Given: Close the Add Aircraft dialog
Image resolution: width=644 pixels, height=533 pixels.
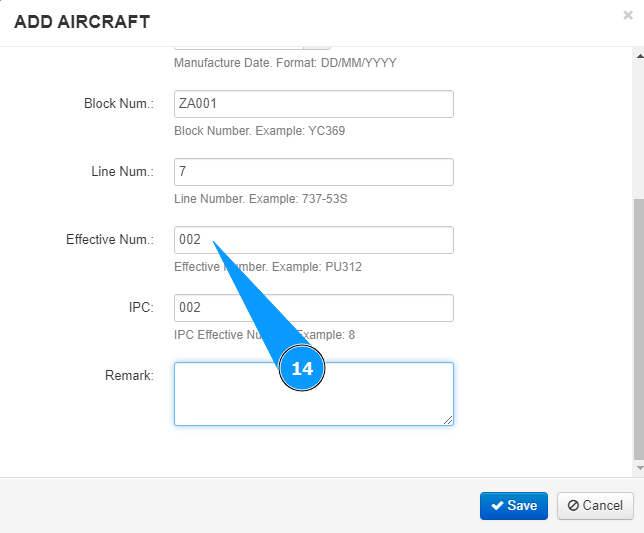Looking at the screenshot, I should pos(627,16).
